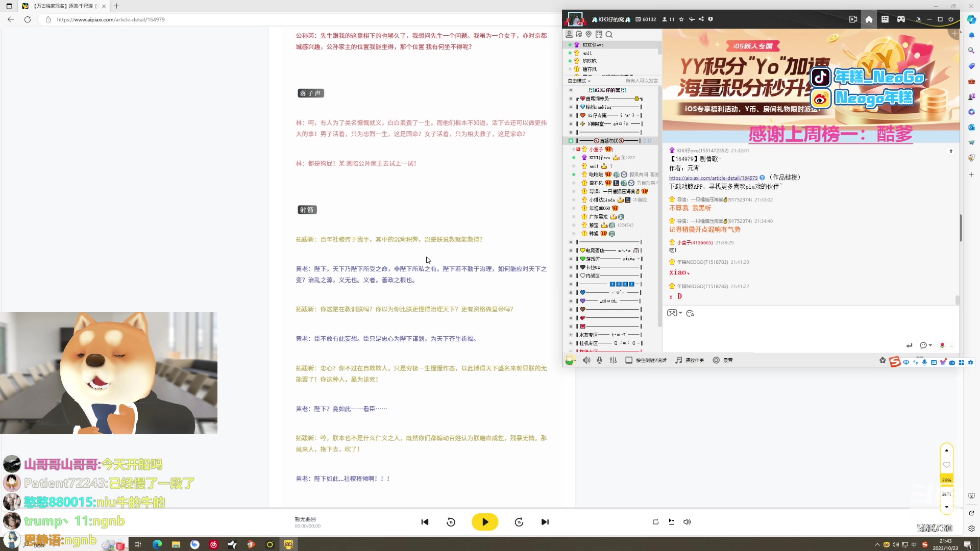
Task: Toggle the web player volume icon
Action: [x=687, y=522]
